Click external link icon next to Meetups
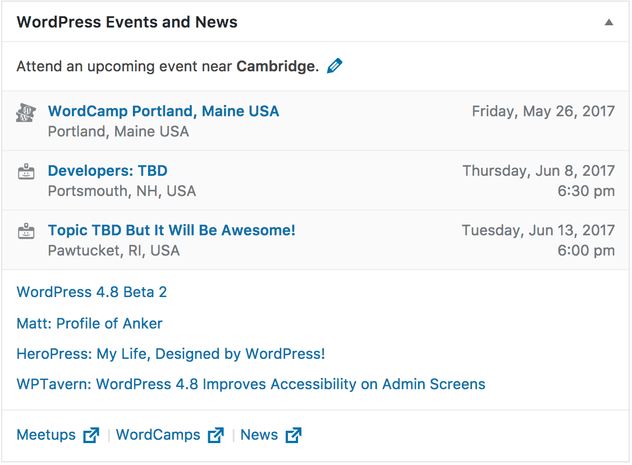The height and width of the screenshot is (465, 632). [91, 435]
